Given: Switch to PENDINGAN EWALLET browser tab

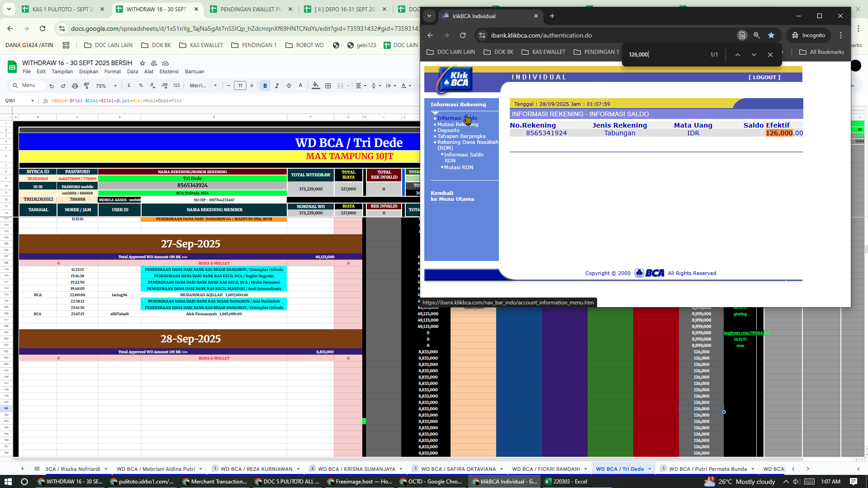Looking at the screenshot, I should (x=251, y=9).
